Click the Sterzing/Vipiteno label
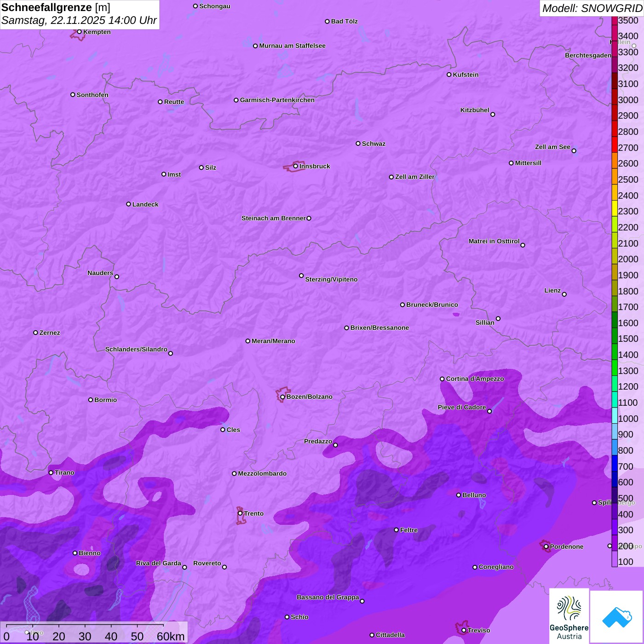Viewport: 644px width, 644px height. click(331, 279)
